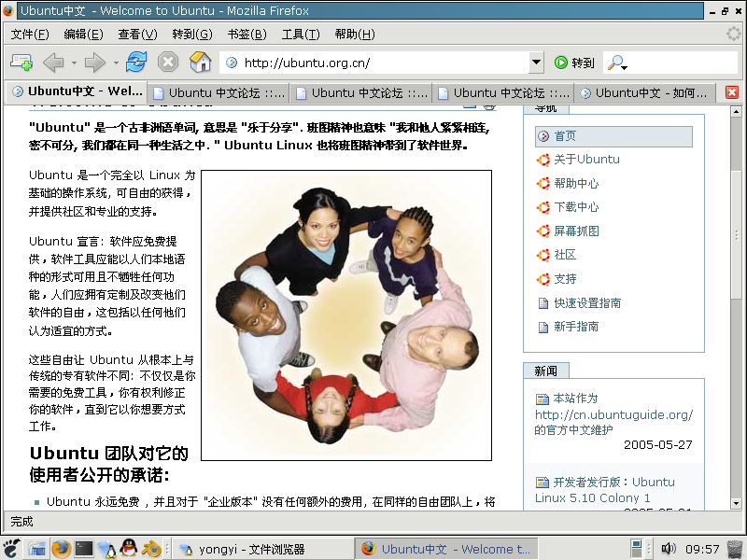Expand the address bar URL dropdown
Image resolution: width=747 pixels, height=560 pixels.
[x=536, y=63]
